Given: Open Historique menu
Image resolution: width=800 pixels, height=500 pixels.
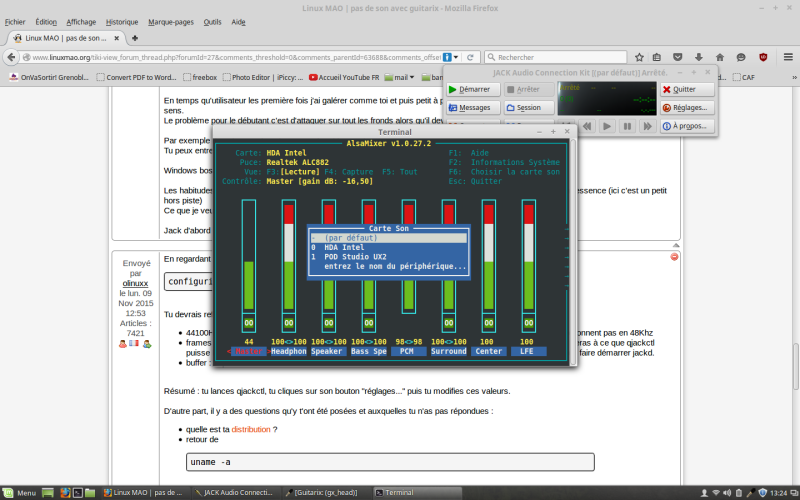Looking at the screenshot, I should (122, 22).
